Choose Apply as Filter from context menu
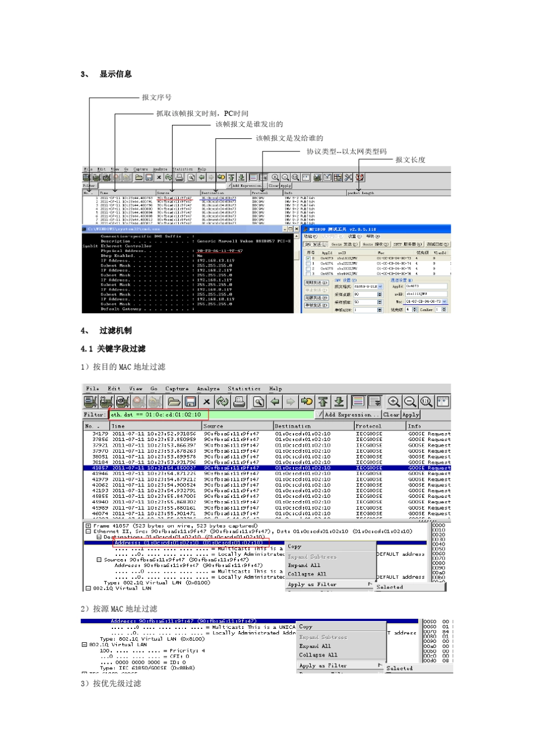Viewport: 534px width, 756px height. point(313,584)
